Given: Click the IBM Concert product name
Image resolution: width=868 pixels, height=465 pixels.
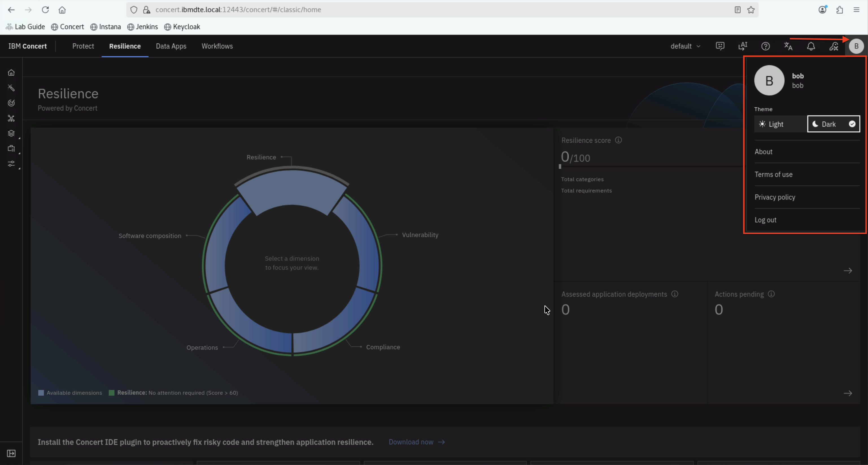Looking at the screenshot, I should coord(28,46).
